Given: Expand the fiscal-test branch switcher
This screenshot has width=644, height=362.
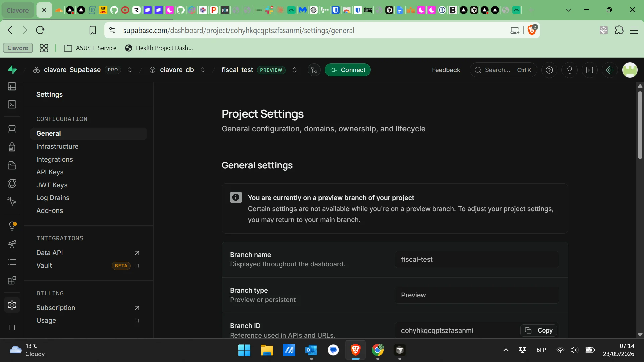Looking at the screenshot, I should tap(294, 70).
